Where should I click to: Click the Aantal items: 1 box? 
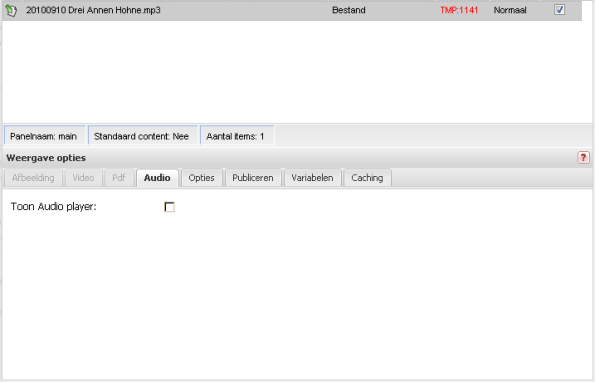pos(236,136)
